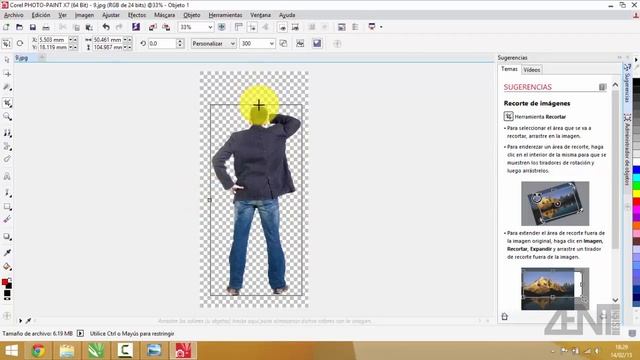Click the rotation angle spinner arrows
Image resolution: width=640 pixels, height=360 pixels.
coord(180,43)
